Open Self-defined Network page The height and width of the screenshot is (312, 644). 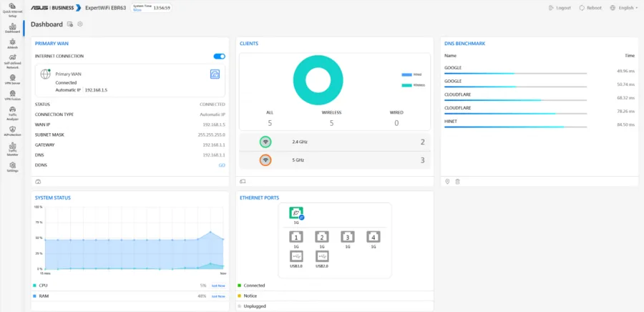[12, 62]
